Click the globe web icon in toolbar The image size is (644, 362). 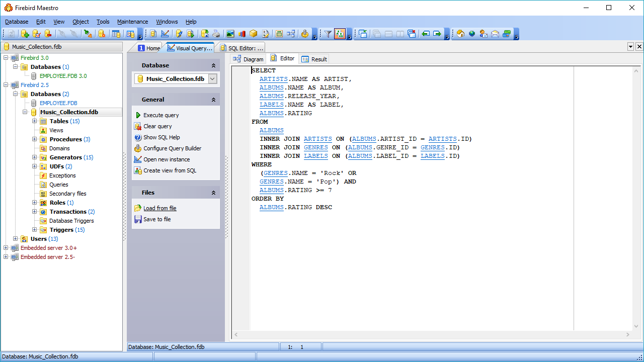(472, 34)
